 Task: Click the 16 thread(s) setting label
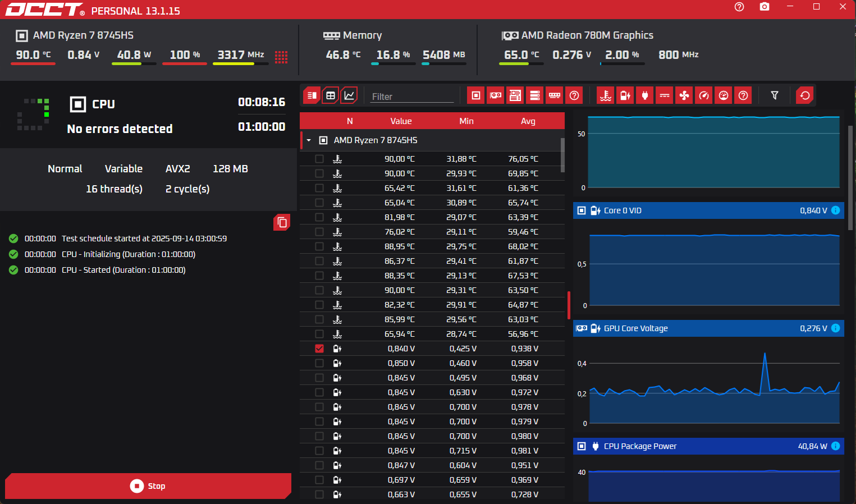pos(114,189)
